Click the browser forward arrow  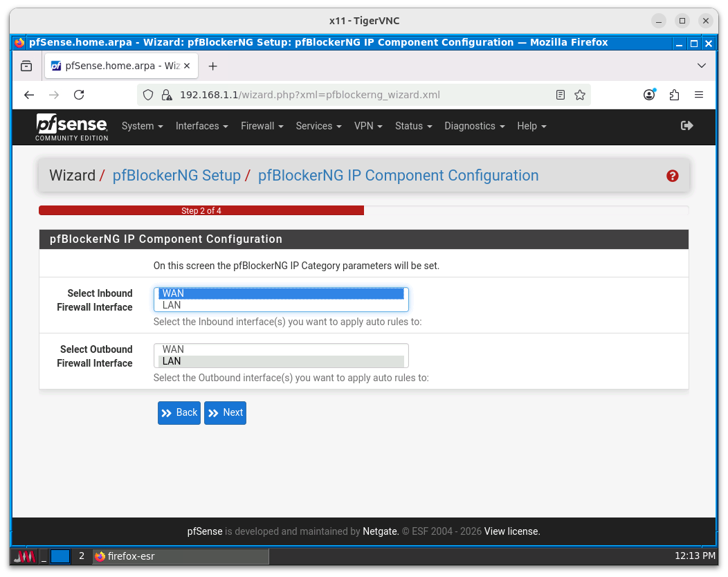[x=54, y=95]
